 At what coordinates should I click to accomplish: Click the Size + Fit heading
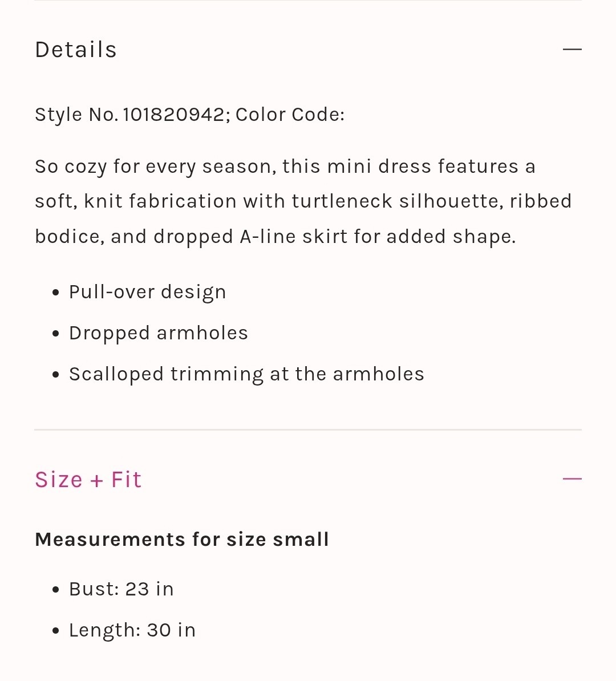[88, 480]
